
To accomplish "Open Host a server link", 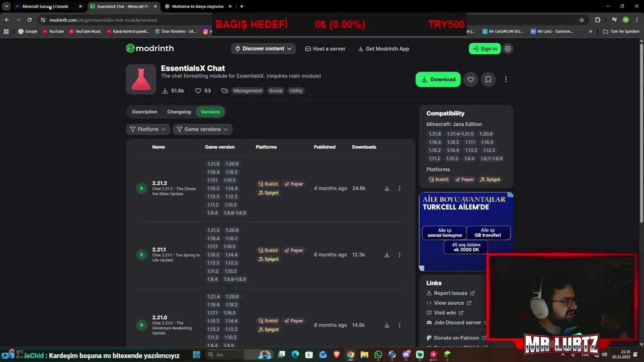I will point(325,49).
